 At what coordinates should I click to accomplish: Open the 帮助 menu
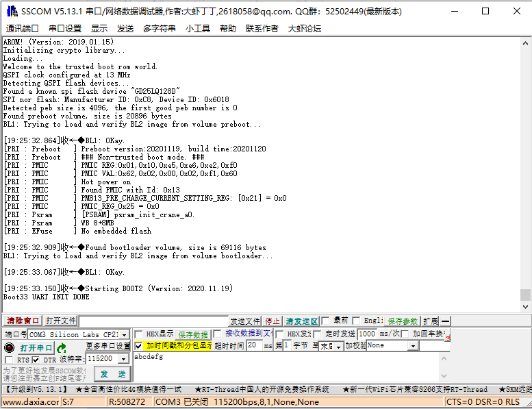click(228, 29)
